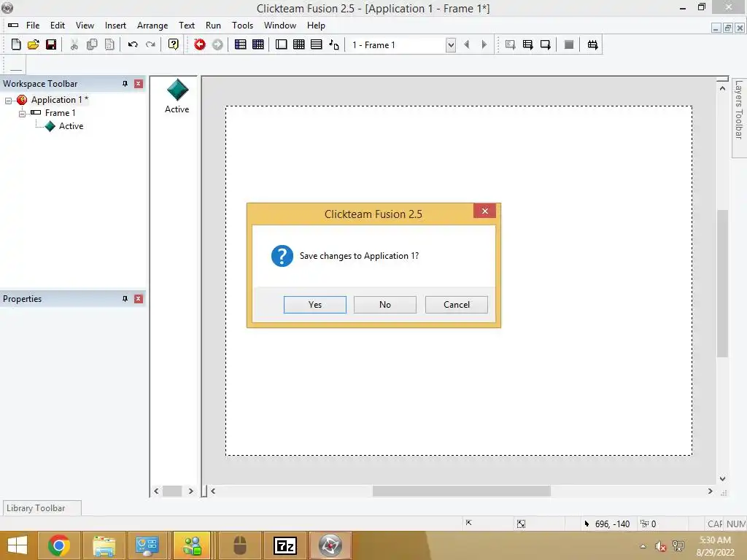Open the Insert menu
Screen dimensions: 747x560
coord(115,26)
